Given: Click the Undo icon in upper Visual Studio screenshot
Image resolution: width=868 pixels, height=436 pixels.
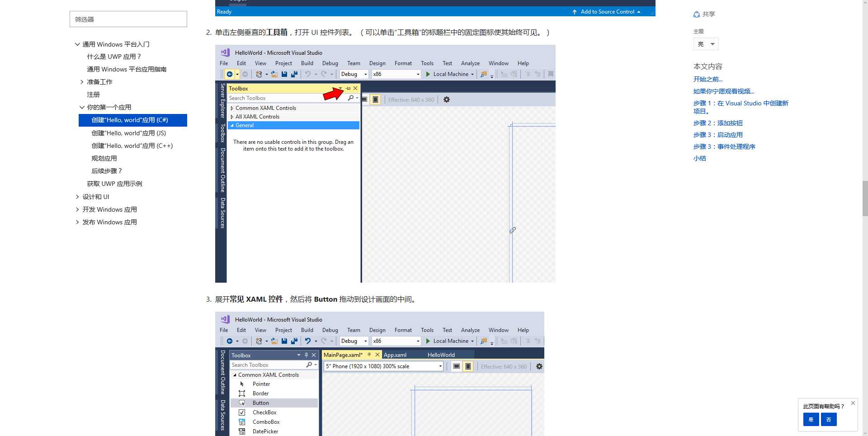Looking at the screenshot, I should [308, 74].
